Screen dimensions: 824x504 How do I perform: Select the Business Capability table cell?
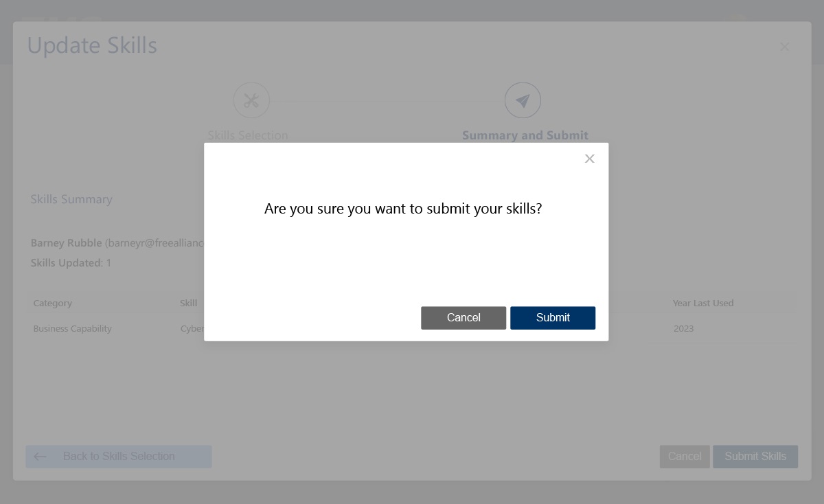(x=72, y=328)
